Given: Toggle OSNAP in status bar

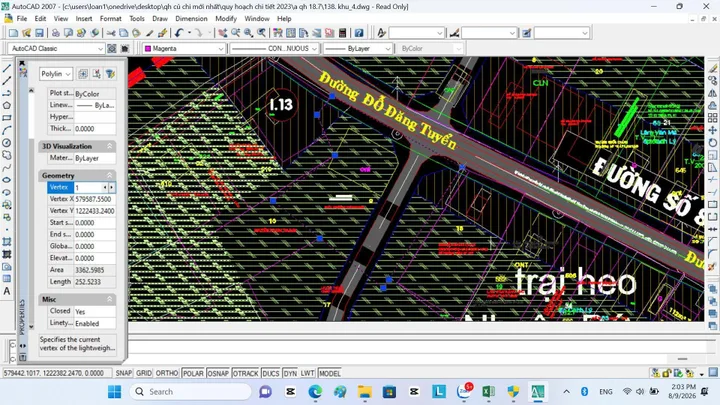Looking at the screenshot, I should click(218, 373).
